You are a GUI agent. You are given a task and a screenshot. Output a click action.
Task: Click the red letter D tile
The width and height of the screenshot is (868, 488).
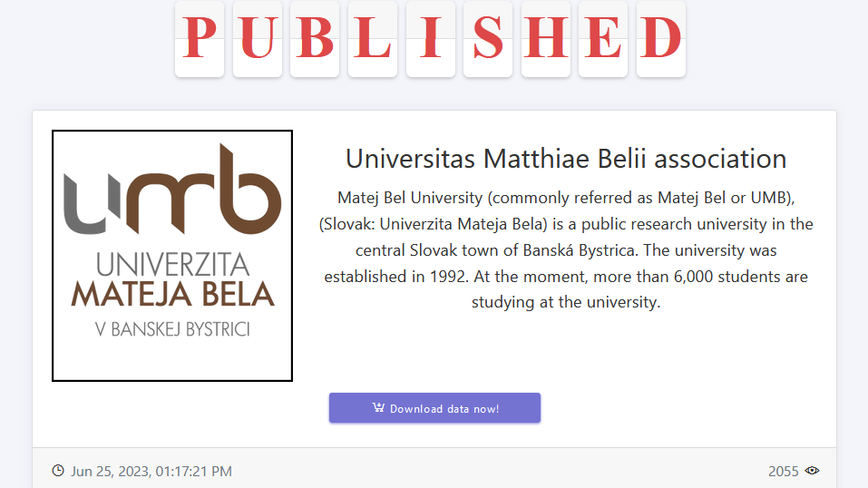click(x=661, y=39)
